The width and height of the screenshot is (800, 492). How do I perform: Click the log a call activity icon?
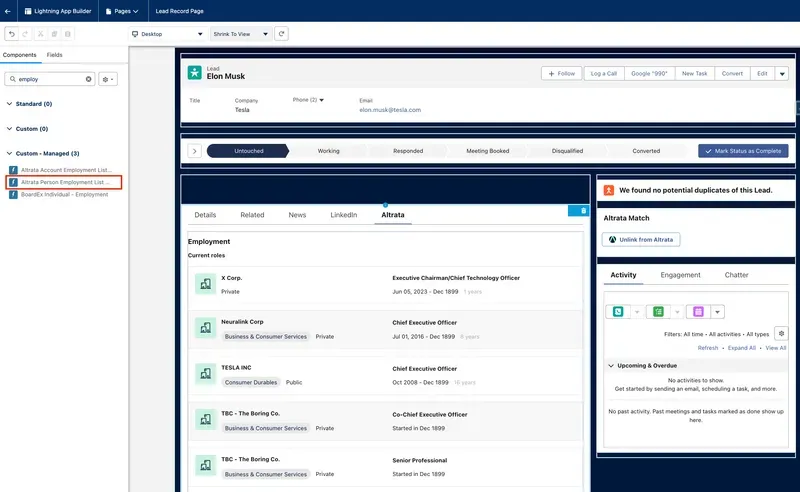tap(618, 311)
